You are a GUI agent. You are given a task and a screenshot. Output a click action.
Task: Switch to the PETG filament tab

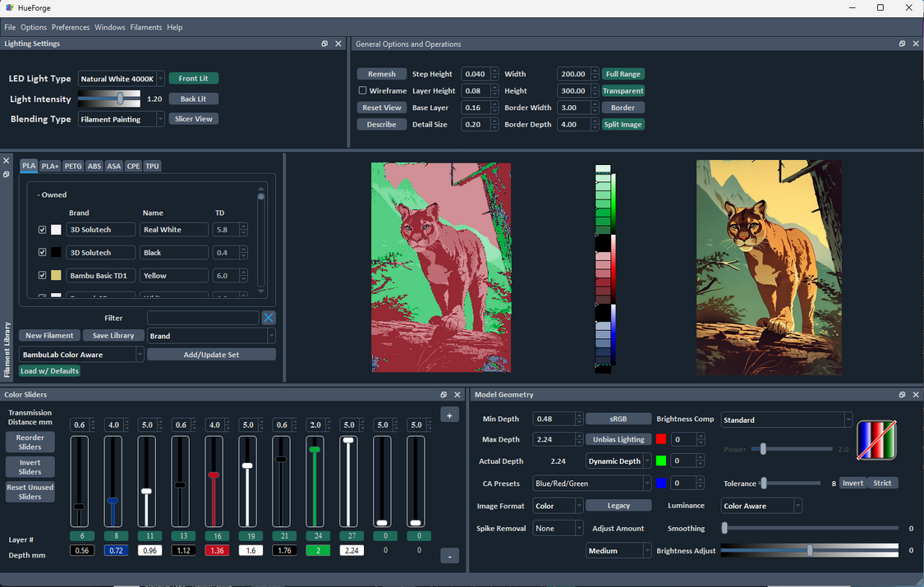coord(72,166)
